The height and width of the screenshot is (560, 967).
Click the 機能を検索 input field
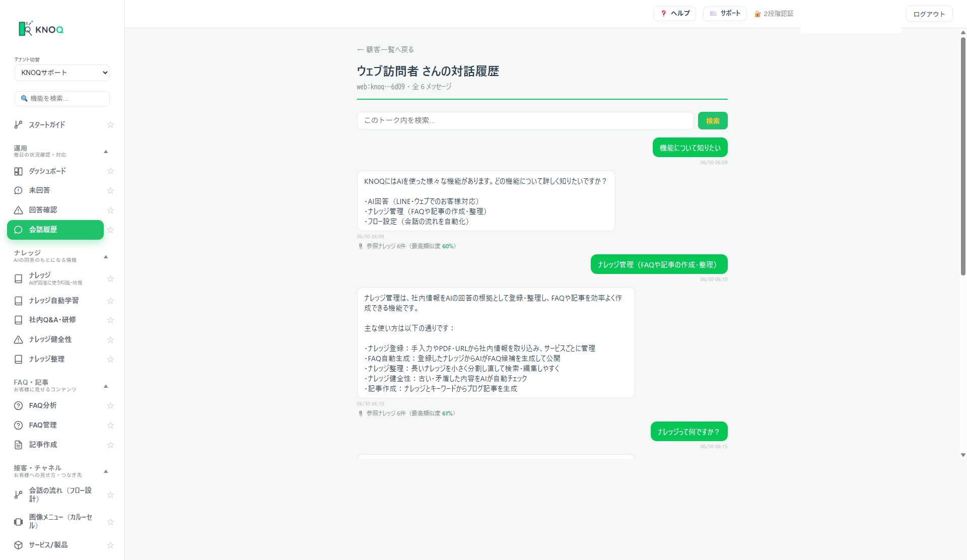coord(62,98)
